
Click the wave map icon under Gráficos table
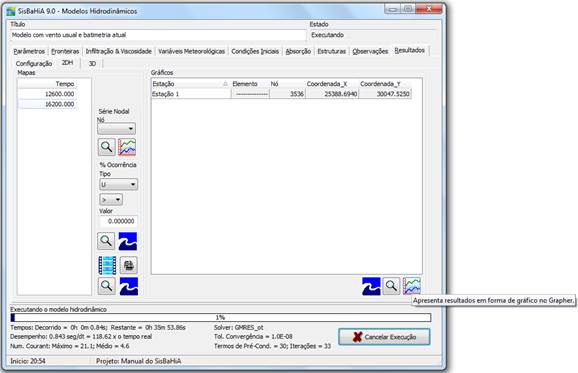click(371, 286)
